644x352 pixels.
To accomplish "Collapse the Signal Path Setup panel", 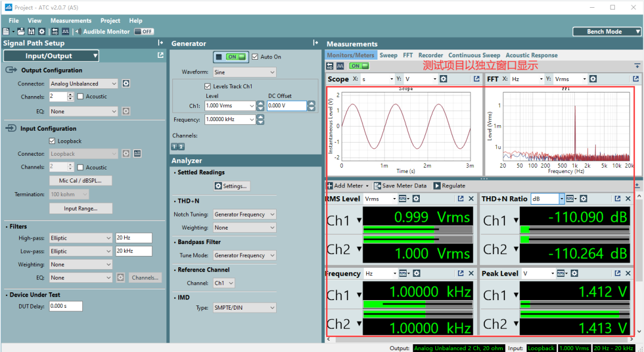I will [x=160, y=43].
